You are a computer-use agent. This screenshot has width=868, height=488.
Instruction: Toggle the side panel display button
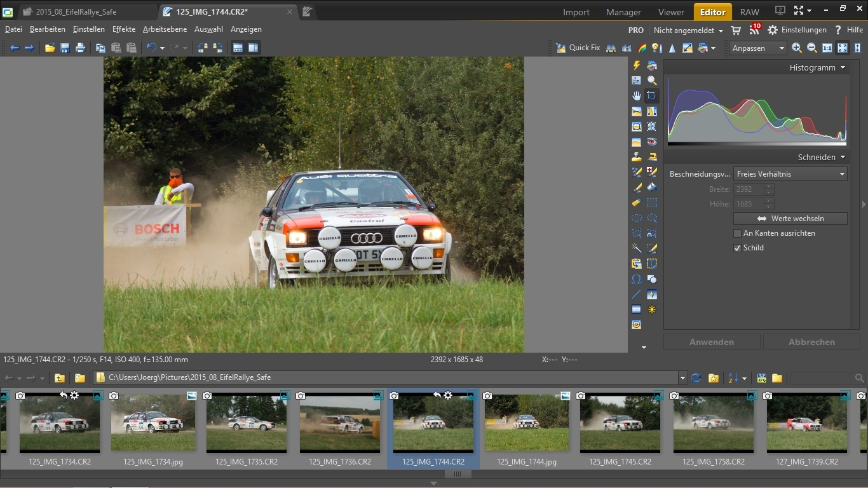pyautogui.click(x=253, y=48)
